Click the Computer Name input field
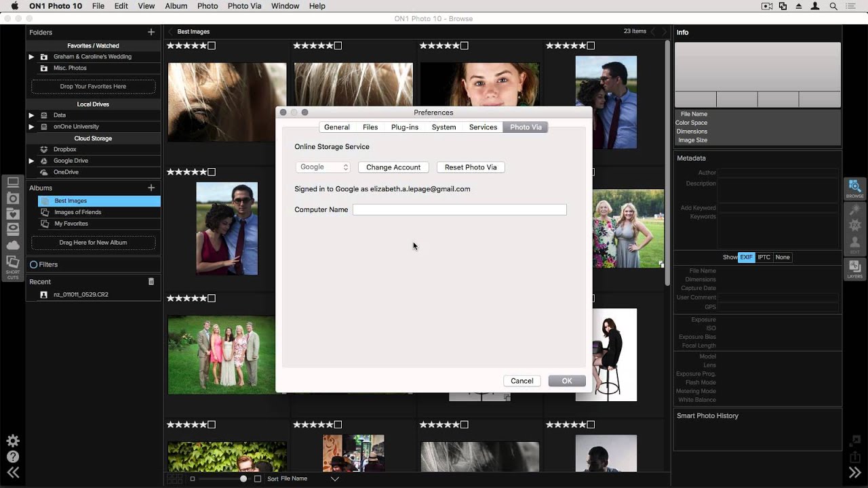868x488 pixels. pos(459,209)
